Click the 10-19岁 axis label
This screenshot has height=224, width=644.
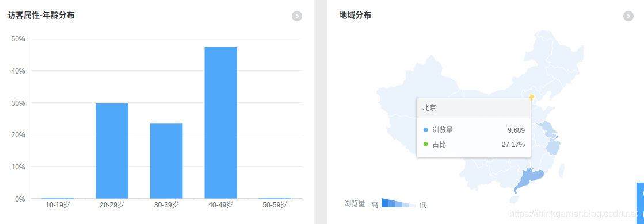pos(58,204)
